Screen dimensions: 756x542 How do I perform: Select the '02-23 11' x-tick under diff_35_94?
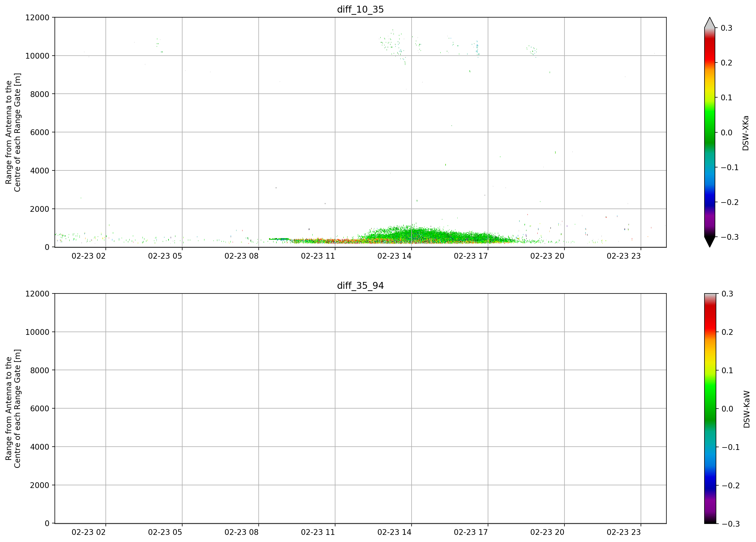pos(318,532)
